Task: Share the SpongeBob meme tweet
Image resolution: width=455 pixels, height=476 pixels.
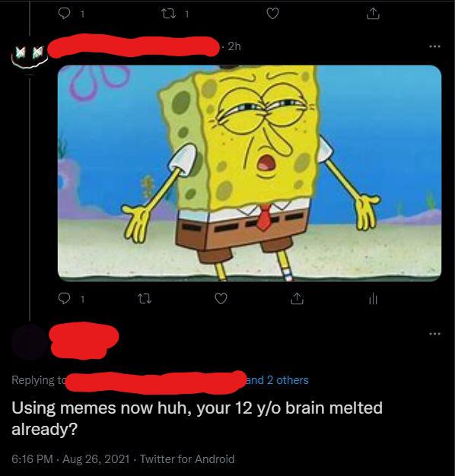Action: 297,299
